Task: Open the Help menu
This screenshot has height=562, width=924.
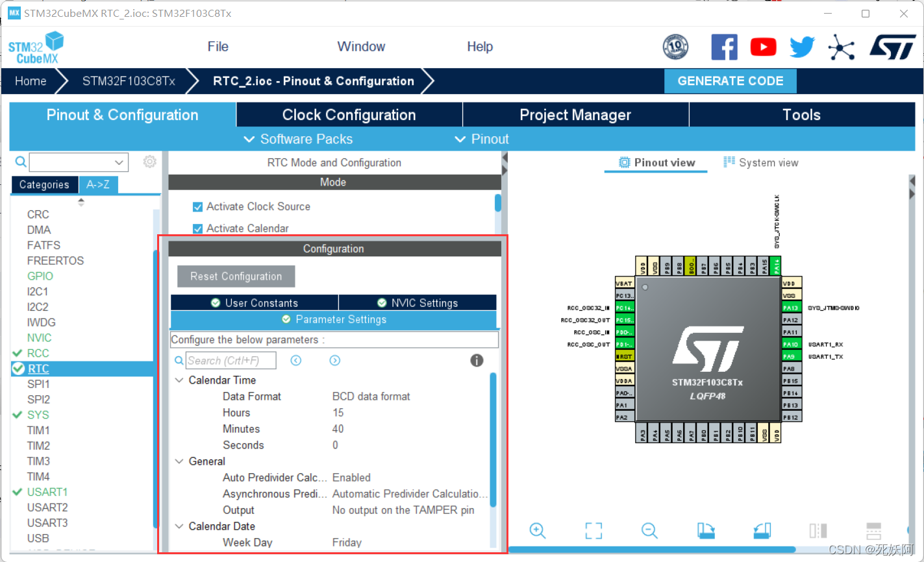Action: (480, 47)
